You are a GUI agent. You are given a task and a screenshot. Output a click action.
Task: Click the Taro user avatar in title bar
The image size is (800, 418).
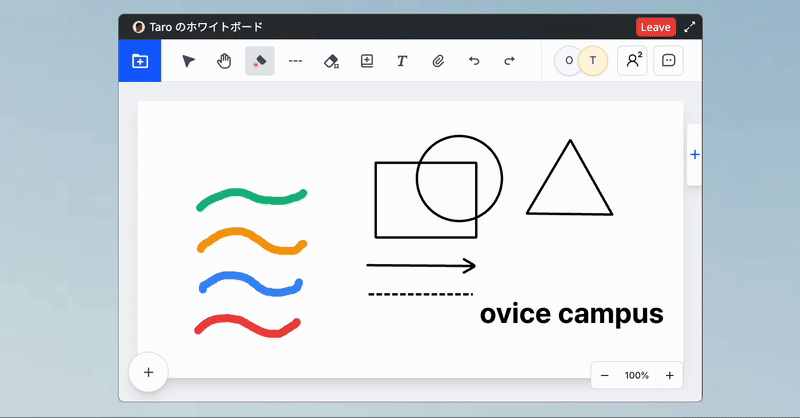coord(138,27)
